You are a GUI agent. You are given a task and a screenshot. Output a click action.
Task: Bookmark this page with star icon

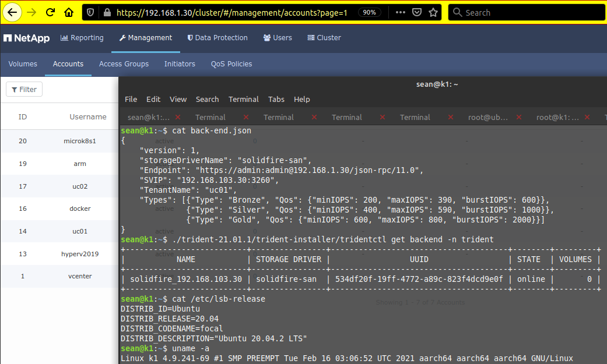pyautogui.click(x=433, y=12)
